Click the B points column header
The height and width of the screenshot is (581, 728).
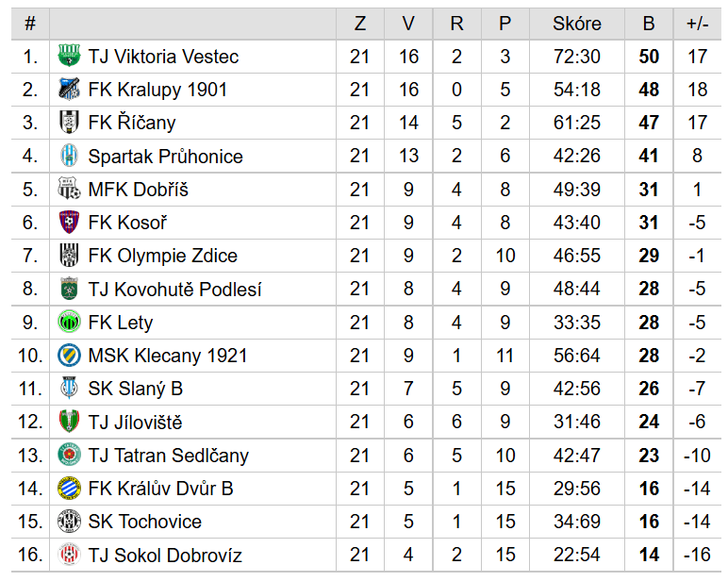pyautogui.click(x=648, y=24)
